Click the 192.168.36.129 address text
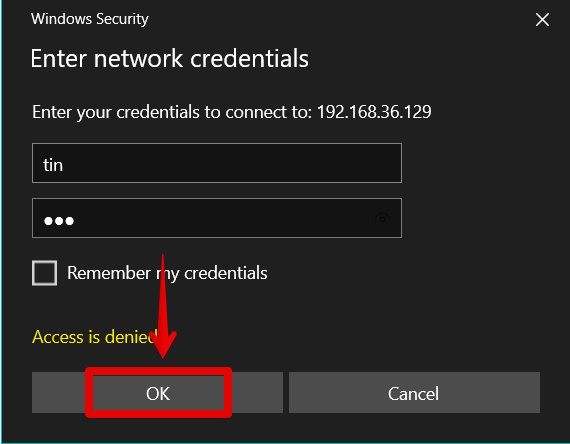 point(374,112)
